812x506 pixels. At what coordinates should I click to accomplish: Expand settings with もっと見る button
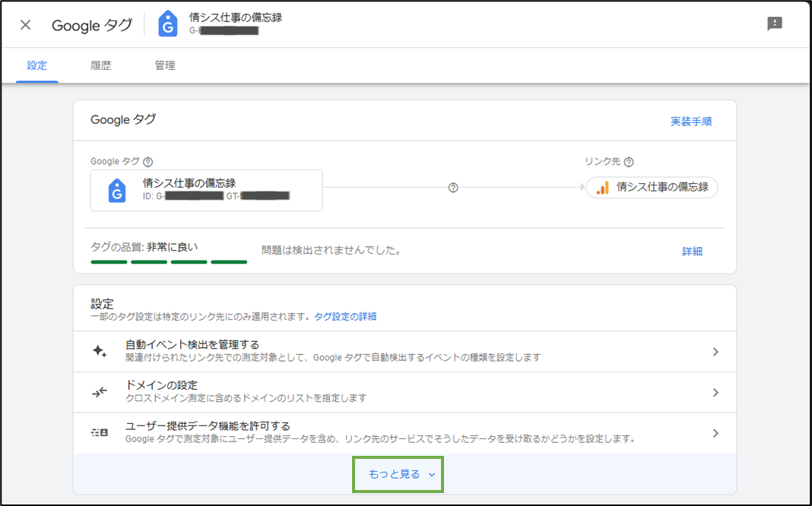click(398, 474)
